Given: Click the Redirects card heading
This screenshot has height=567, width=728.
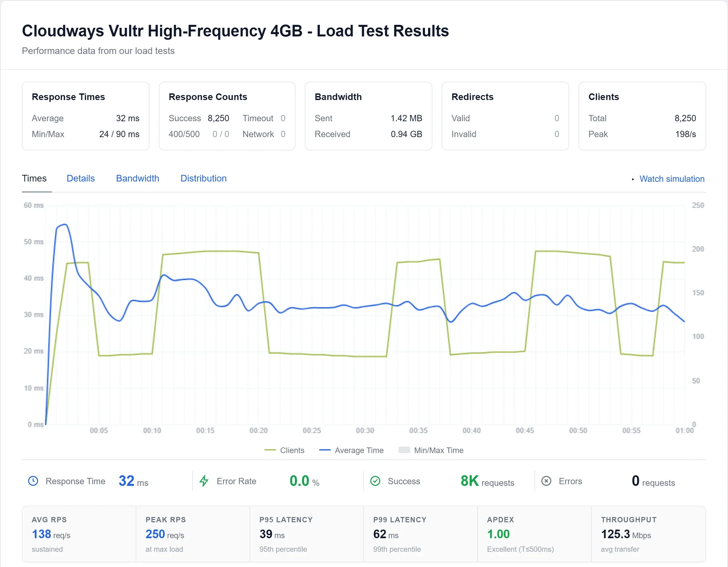Looking at the screenshot, I should [472, 97].
